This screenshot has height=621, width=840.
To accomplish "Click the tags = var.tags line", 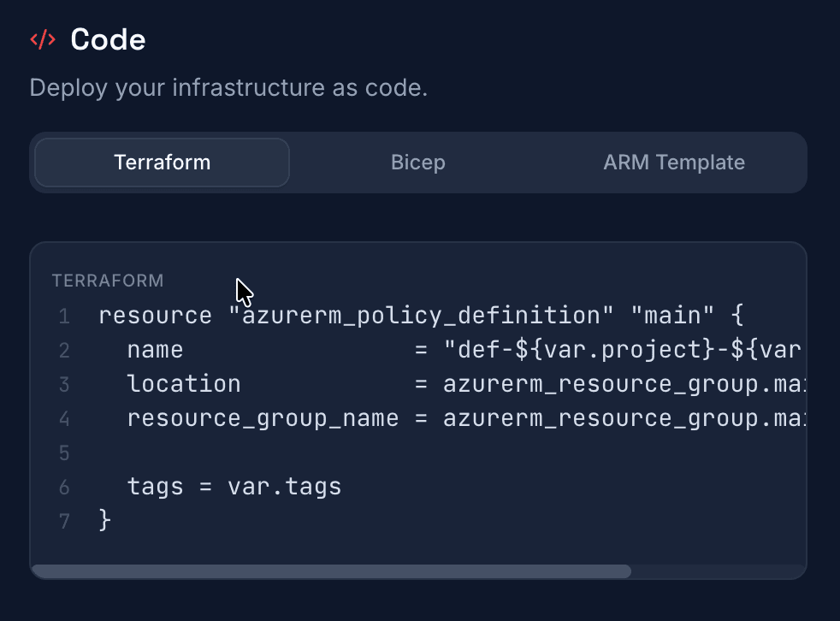I will [234, 486].
